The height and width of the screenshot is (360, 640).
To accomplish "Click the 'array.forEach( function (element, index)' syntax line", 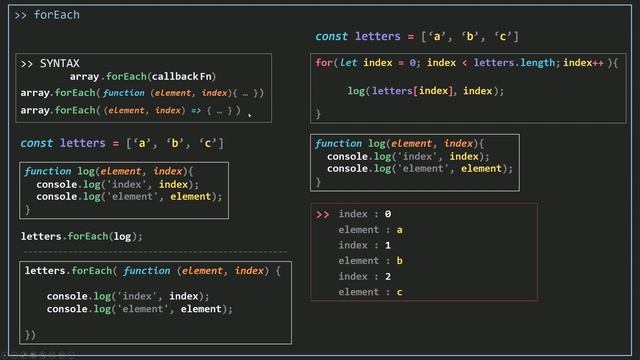I will (x=142, y=93).
